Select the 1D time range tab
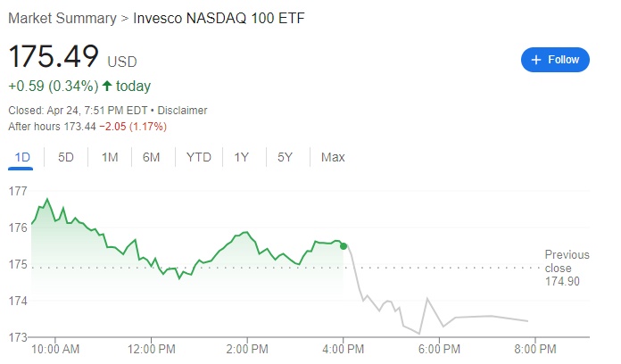The image size is (621, 364). [x=23, y=158]
